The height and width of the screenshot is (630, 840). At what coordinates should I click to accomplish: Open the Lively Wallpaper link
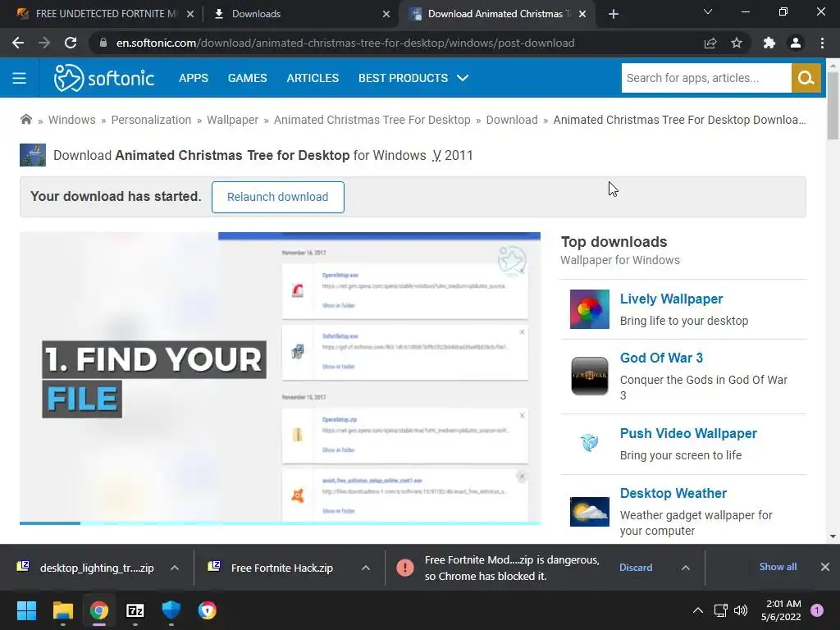671,299
